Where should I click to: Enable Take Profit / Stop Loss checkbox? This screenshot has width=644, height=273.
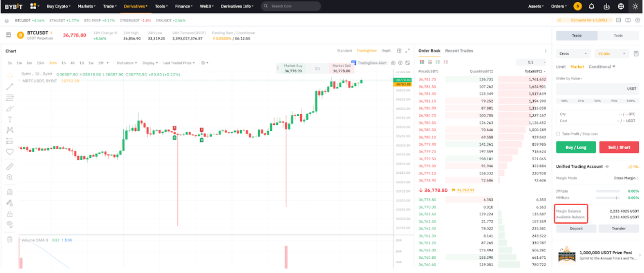pyautogui.click(x=558, y=134)
